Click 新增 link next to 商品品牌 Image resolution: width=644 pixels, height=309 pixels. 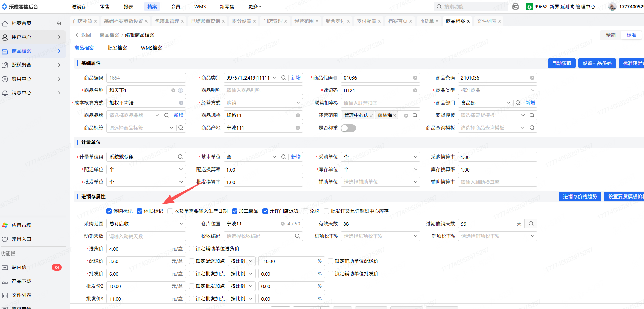178,115
